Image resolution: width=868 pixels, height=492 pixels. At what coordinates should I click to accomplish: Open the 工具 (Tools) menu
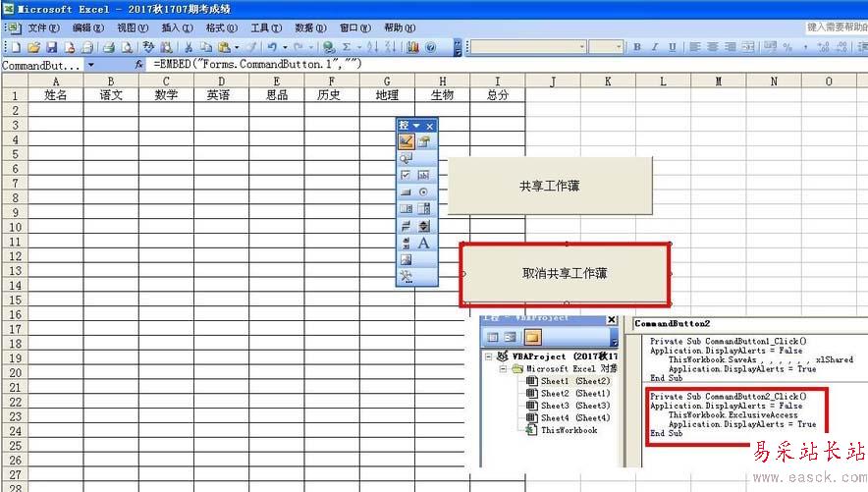266,27
